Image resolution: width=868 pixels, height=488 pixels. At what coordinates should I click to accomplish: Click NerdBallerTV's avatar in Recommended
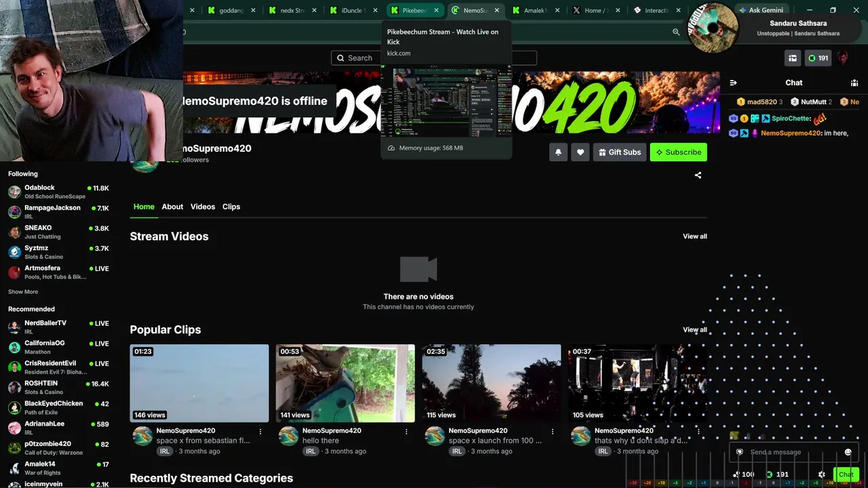[14, 327]
